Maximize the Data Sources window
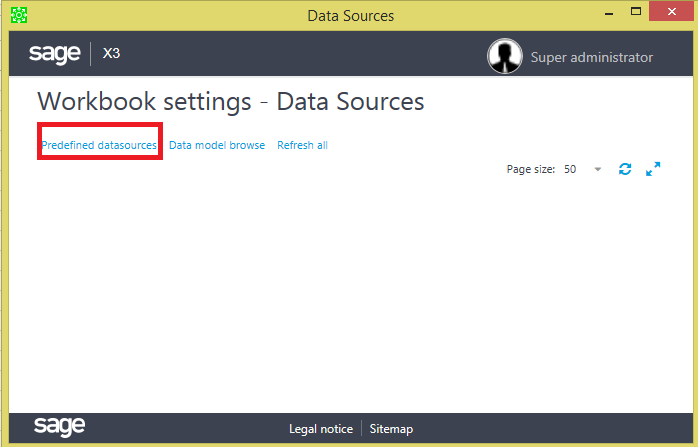Image resolution: width=698 pixels, height=447 pixels. 636,12
